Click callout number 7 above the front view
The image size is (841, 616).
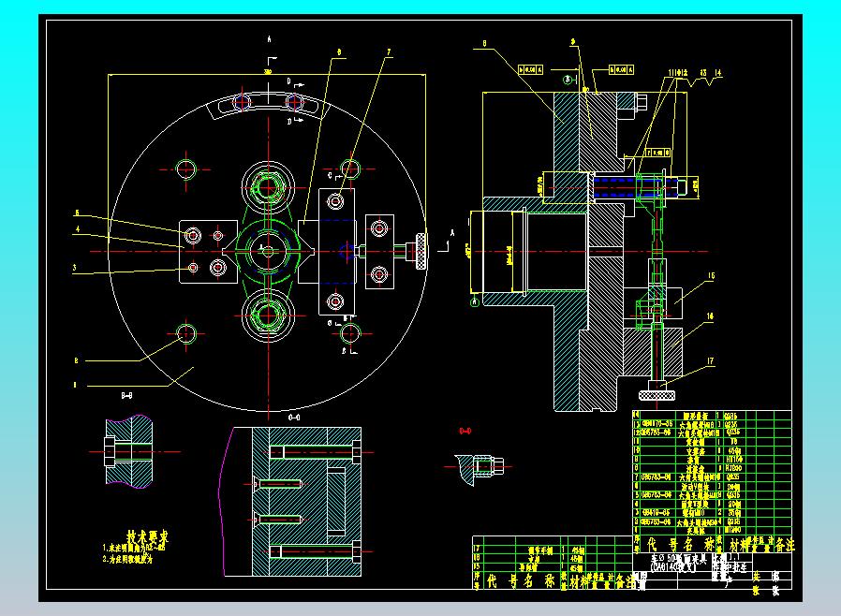pos(389,52)
